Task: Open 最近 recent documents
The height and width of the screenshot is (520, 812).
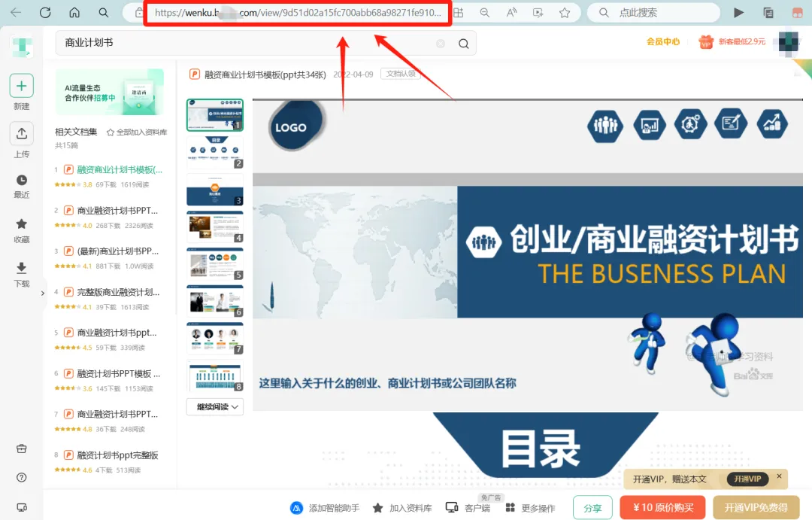Action: (21, 186)
